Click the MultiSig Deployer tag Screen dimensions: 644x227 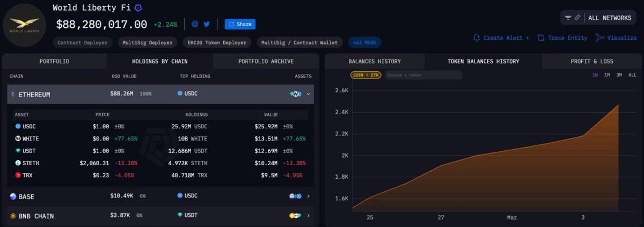148,42
